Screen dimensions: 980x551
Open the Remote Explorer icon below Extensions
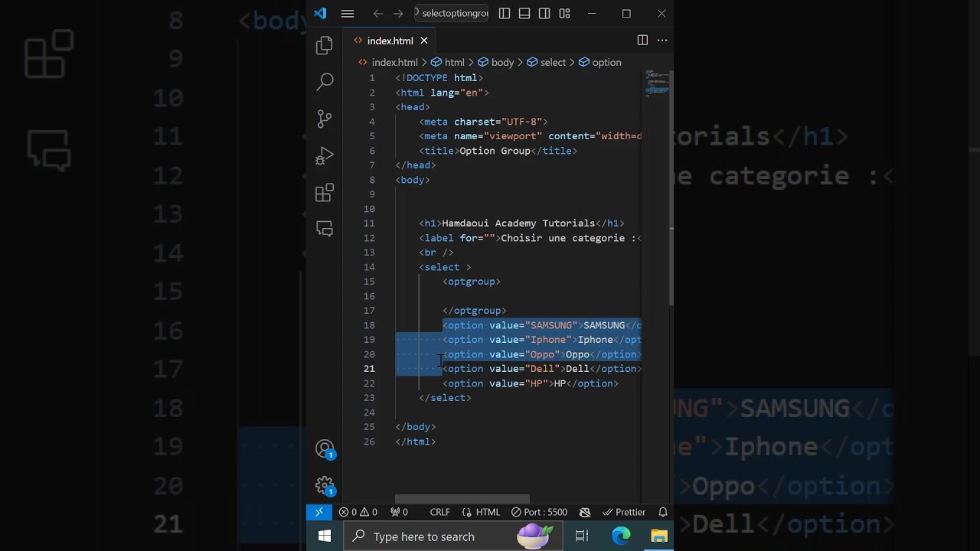pos(325,229)
